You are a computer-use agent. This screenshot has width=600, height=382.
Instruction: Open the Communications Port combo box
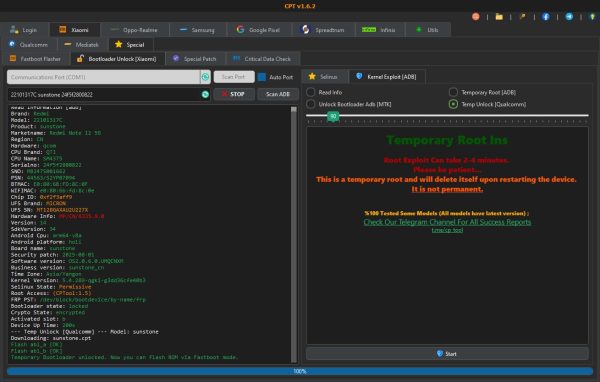coord(109,77)
